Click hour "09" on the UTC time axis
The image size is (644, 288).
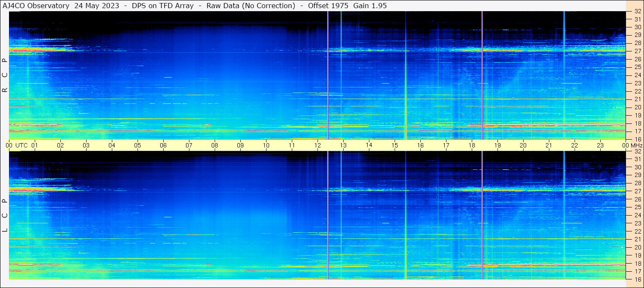[240, 145]
